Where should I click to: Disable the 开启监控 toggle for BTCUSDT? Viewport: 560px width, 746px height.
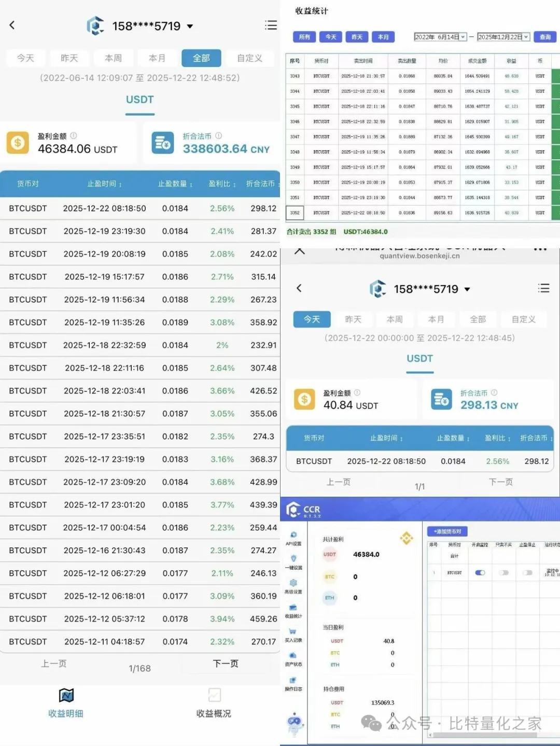(480, 572)
